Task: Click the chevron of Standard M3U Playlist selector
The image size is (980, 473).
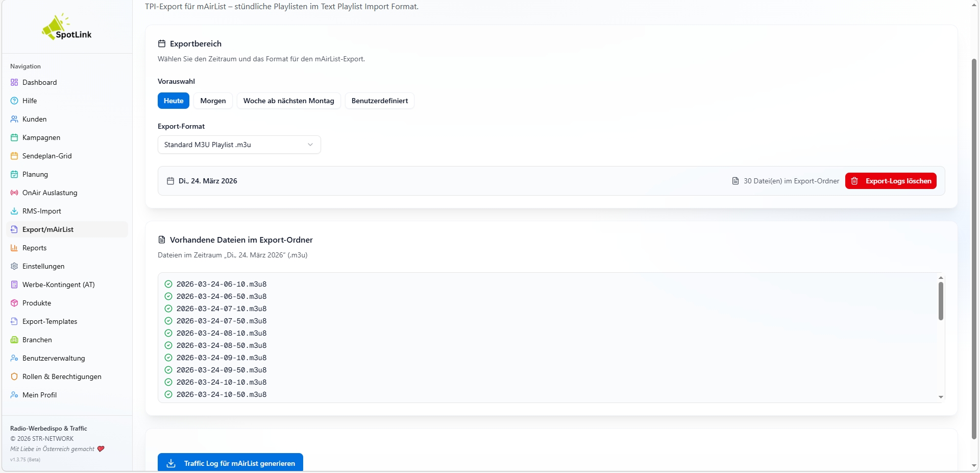Action: [310, 145]
